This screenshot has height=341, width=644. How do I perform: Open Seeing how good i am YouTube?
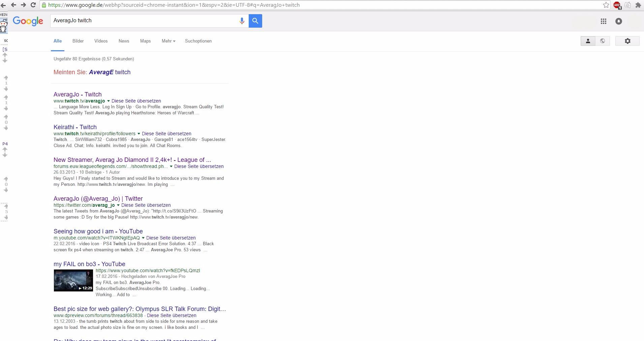click(x=98, y=231)
